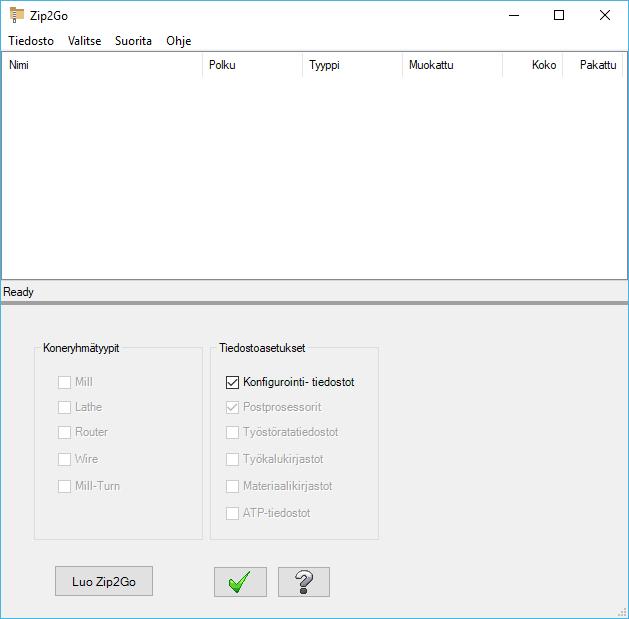This screenshot has width=629, height=619.
Task: Toggle the Mill machine group checkbox
Action: pyautogui.click(x=64, y=382)
